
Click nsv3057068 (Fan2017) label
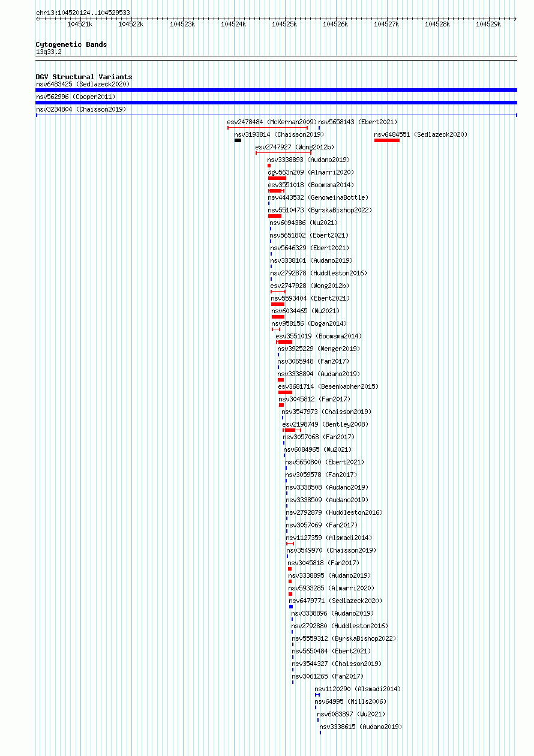point(319,437)
